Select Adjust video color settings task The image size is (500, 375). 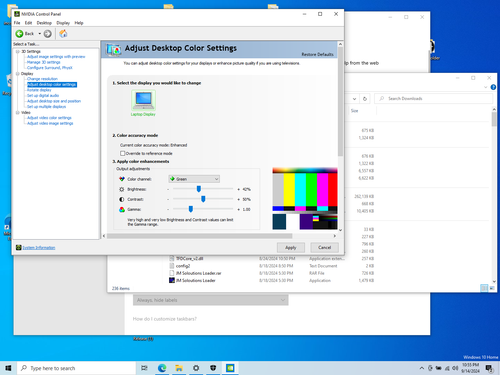(49, 118)
